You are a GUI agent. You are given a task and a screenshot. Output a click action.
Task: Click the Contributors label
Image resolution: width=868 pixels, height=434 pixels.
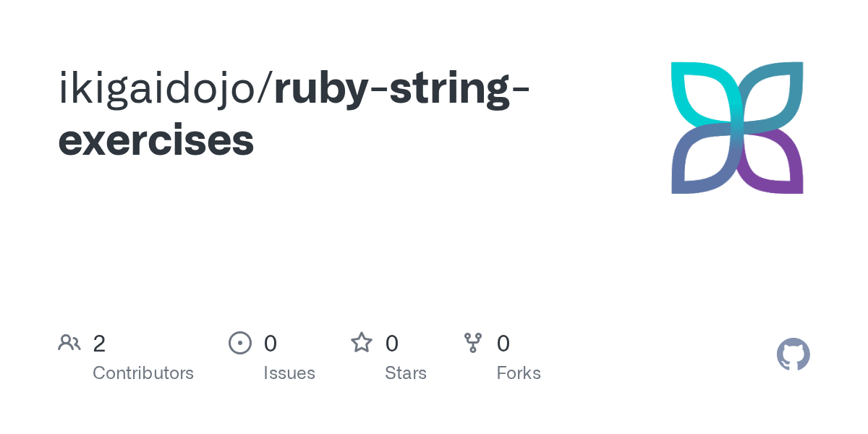click(x=143, y=373)
